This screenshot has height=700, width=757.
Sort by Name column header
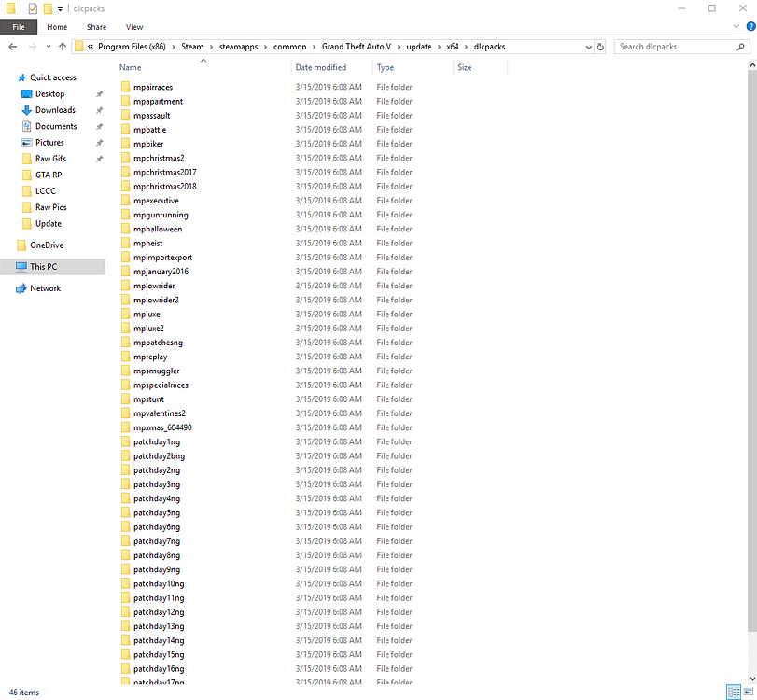203,67
